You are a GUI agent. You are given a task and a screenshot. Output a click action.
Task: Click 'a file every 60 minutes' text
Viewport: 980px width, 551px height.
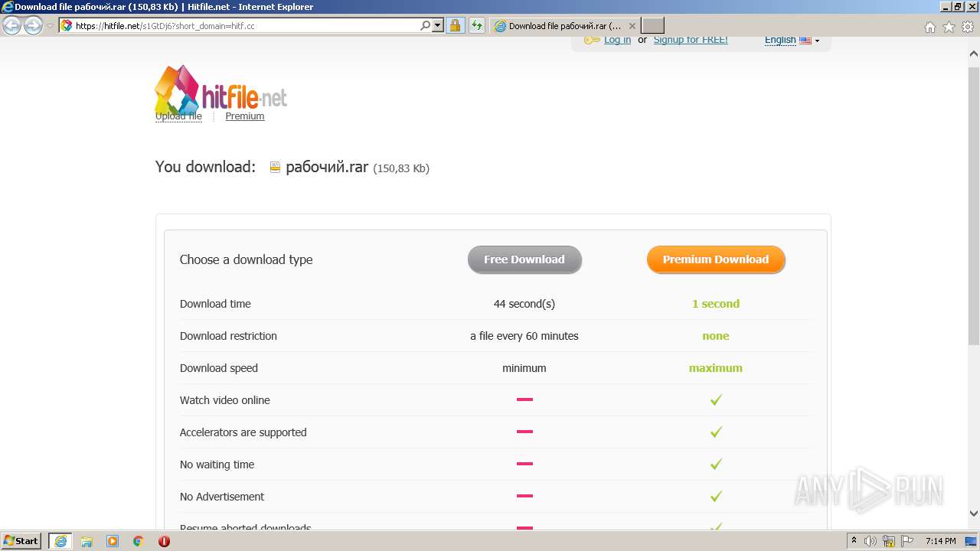[524, 336]
